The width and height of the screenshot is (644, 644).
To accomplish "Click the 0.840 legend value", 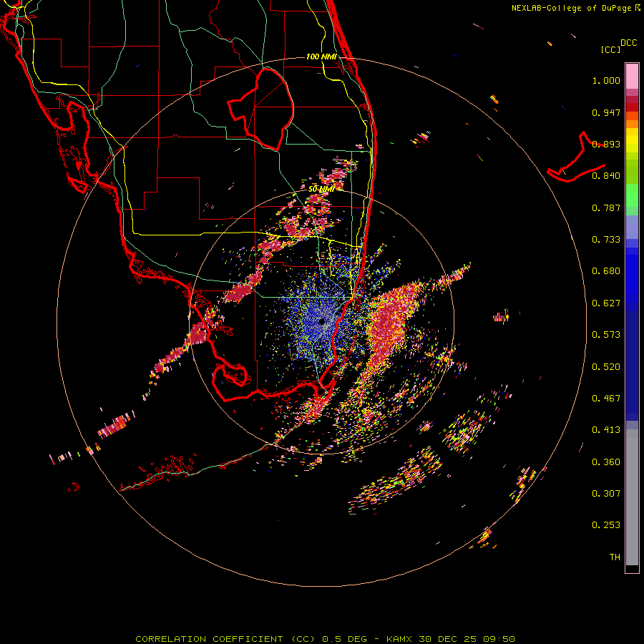I will tap(606, 176).
